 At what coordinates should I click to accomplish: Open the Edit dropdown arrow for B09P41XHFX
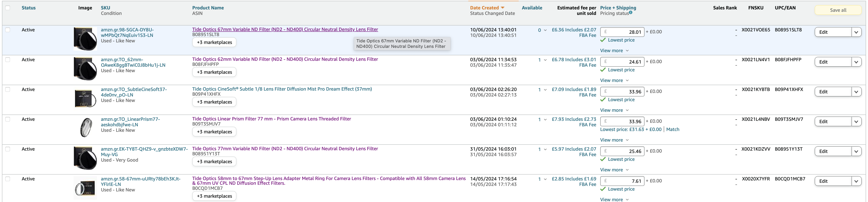[856, 92]
